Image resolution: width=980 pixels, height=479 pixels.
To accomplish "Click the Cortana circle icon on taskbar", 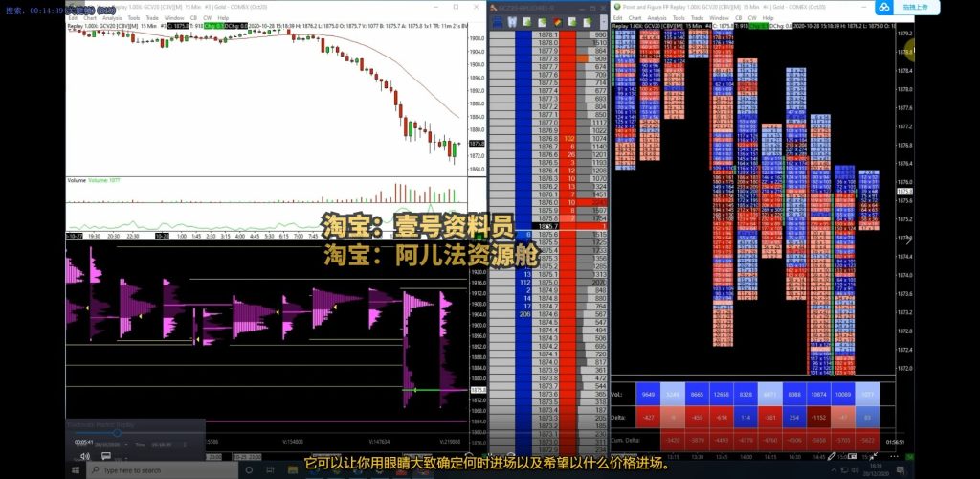I will 249,470.
